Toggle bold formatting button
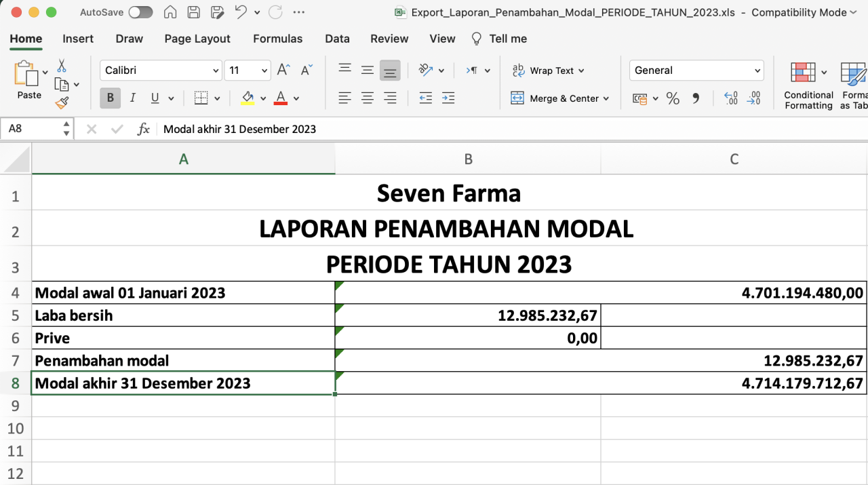Image resolution: width=868 pixels, height=485 pixels. click(111, 98)
